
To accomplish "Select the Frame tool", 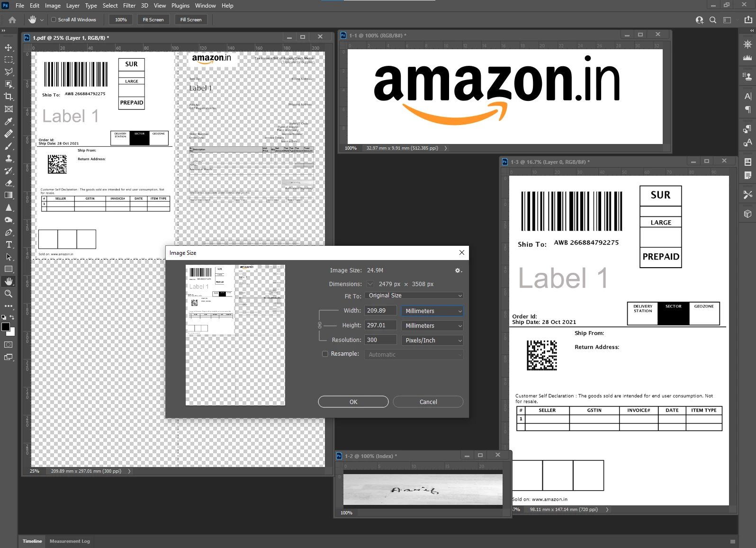I will click(9, 109).
